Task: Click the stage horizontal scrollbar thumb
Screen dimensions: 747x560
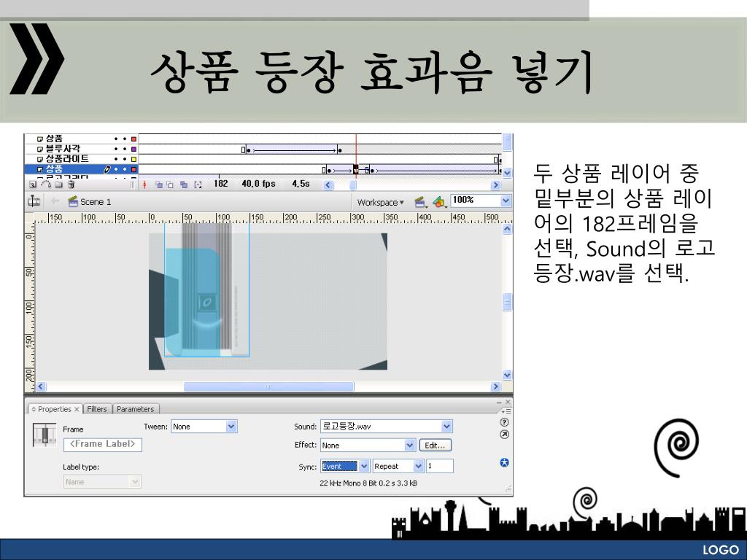Action: click(268, 386)
